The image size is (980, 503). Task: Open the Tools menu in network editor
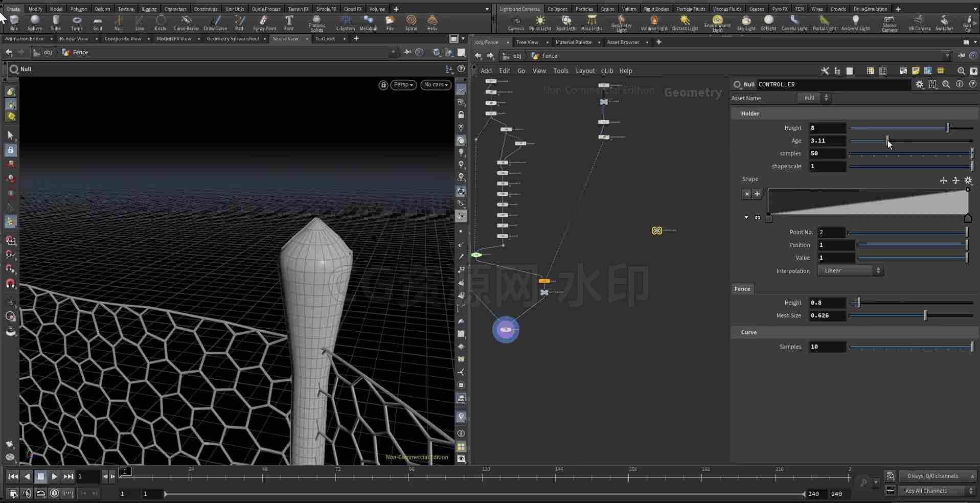(x=560, y=71)
